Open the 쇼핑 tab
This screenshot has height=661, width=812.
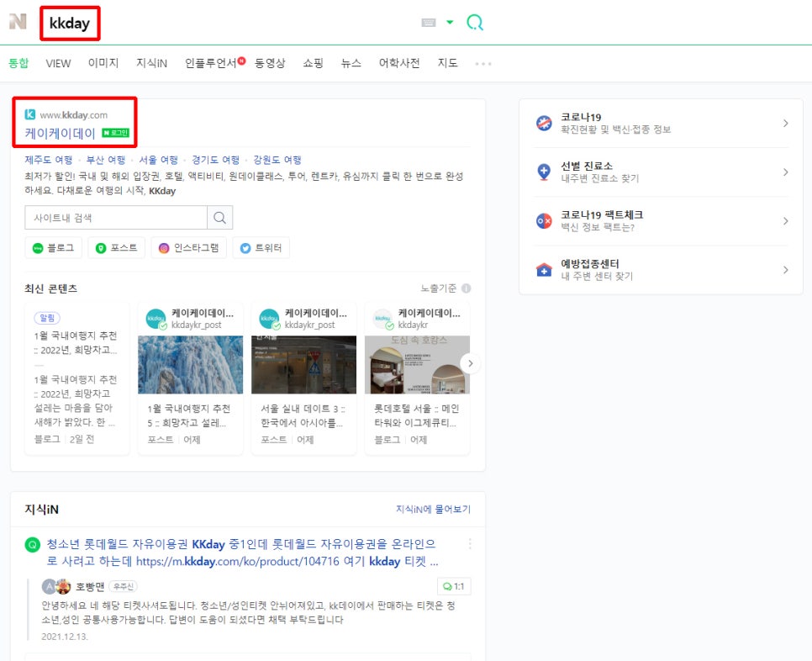313,63
